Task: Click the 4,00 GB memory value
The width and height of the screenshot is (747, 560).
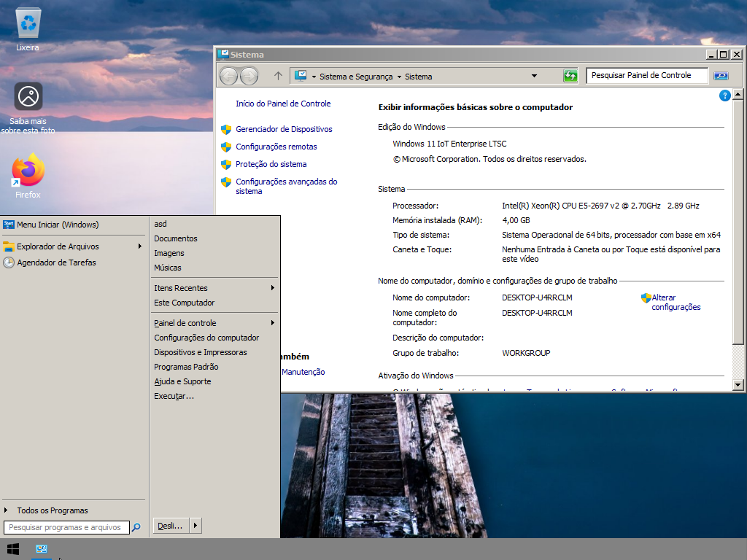Action: [516, 220]
